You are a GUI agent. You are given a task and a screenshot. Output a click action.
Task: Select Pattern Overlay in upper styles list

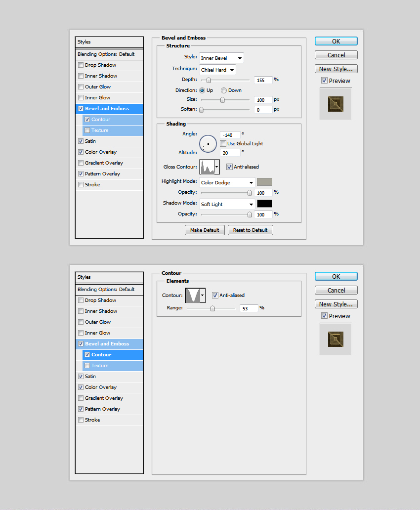[109, 173]
